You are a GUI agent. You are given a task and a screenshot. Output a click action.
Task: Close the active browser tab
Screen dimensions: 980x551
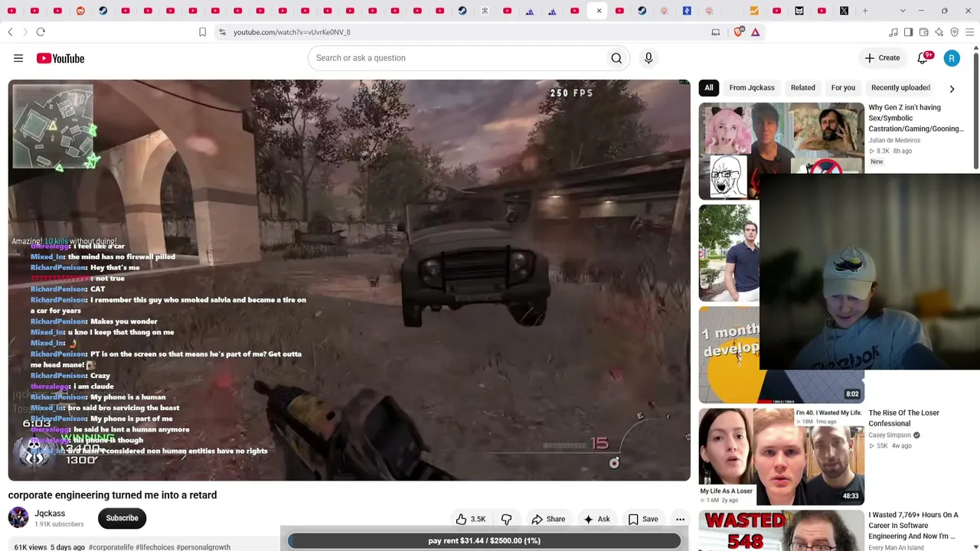click(x=599, y=11)
